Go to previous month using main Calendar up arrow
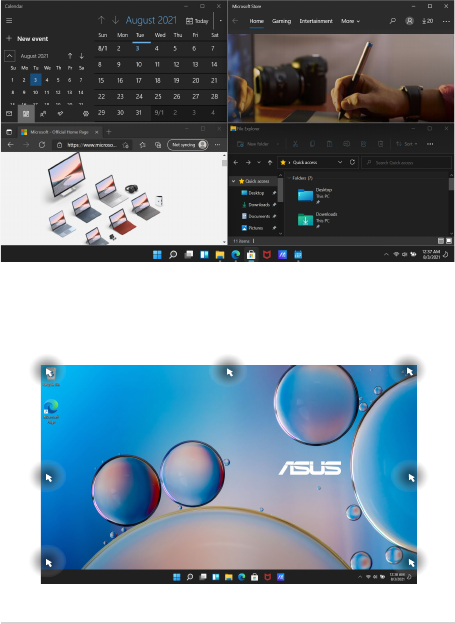 (101, 20)
